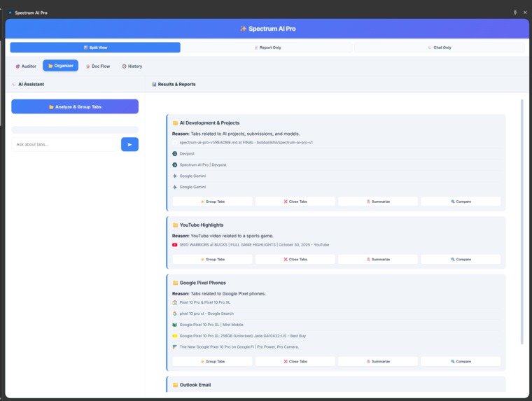Open the first Devpost tab entry
Screen dimensions: 532x401
(x=187, y=154)
